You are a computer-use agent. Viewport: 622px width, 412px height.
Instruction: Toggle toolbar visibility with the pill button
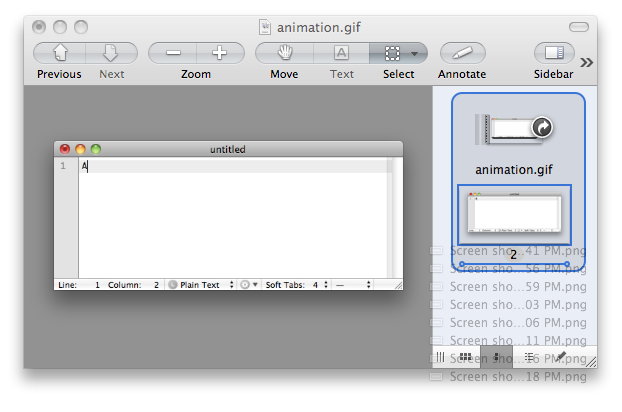coord(579,27)
